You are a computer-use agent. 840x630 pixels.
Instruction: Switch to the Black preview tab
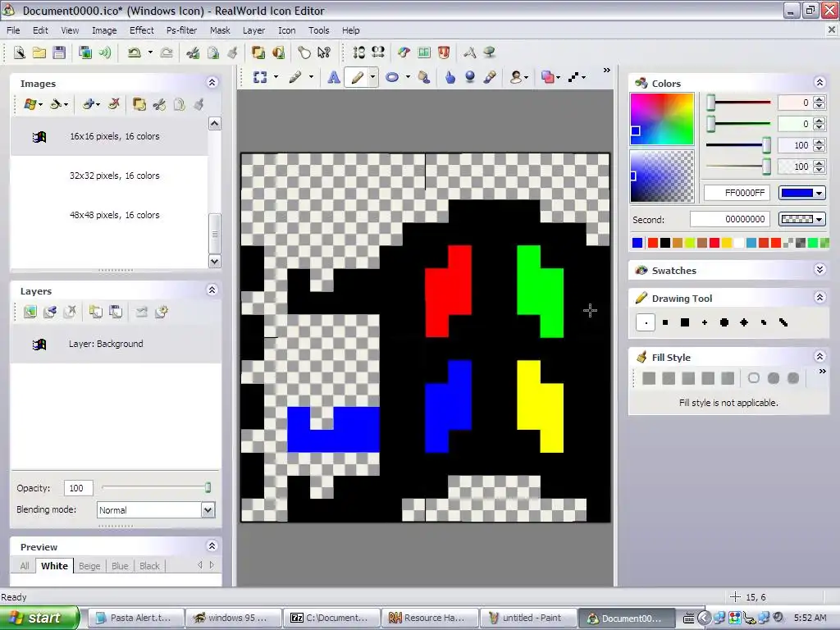click(149, 566)
